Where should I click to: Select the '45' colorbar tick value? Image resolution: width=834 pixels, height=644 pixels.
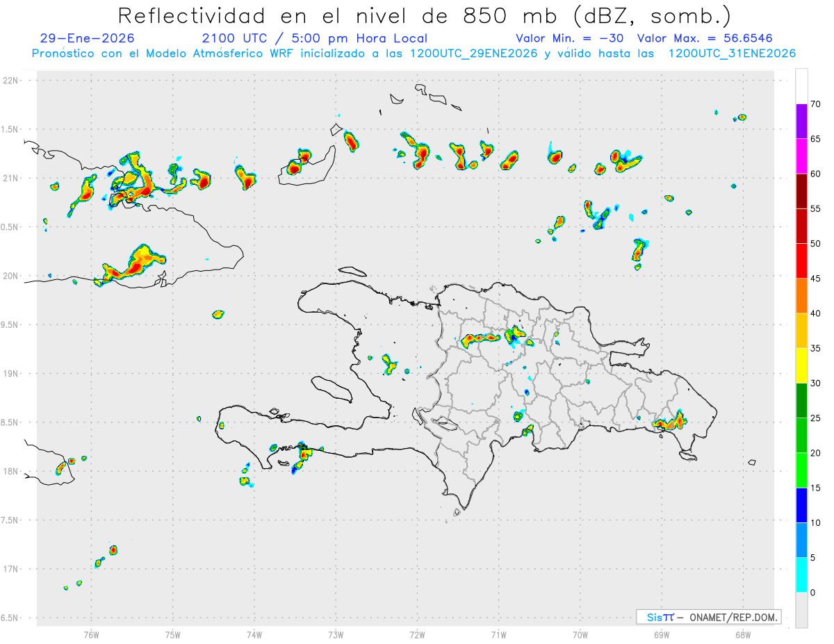click(x=816, y=279)
